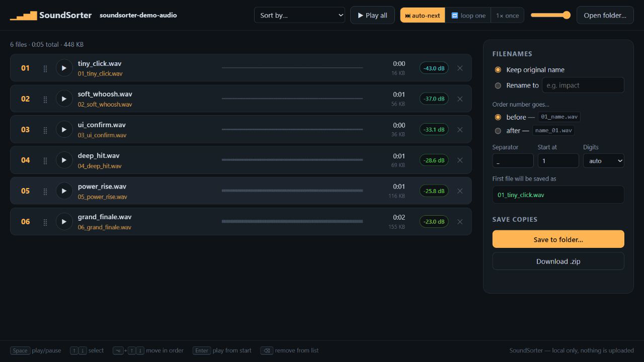Image resolution: width=644 pixels, height=362 pixels.
Task: Remove soft_whoosh.wav from list
Action: [x=460, y=99]
